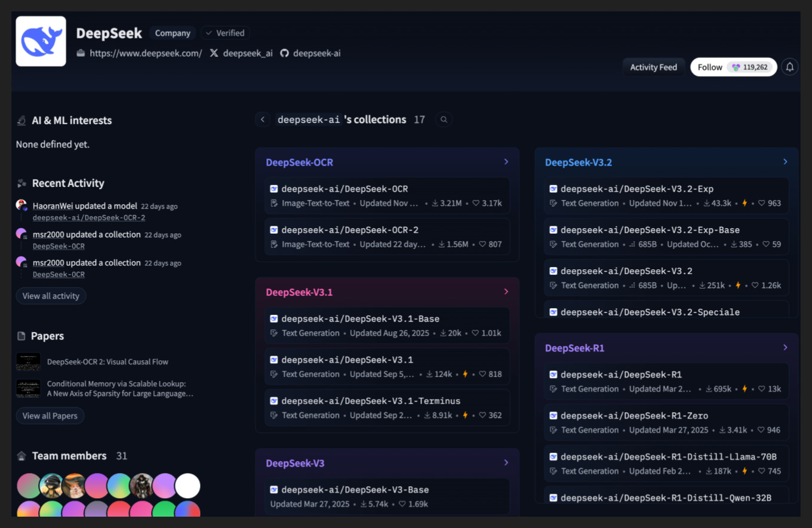Expand the DeepSeek-V3.1 collection chevron
This screenshot has height=528, width=812.
pos(506,291)
